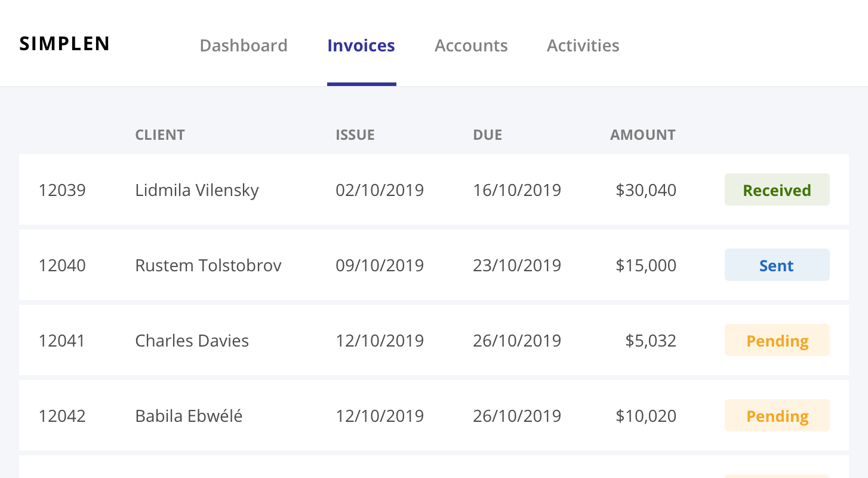This screenshot has width=868, height=478.
Task: Select client name Lidmila Vilensky
Action: click(x=197, y=190)
